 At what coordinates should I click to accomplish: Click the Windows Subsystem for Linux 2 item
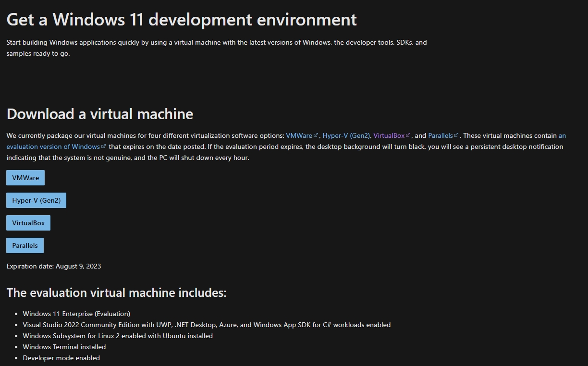pyautogui.click(x=118, y=336)
